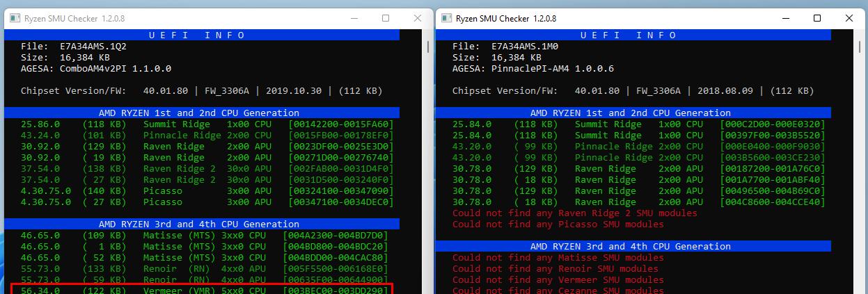This screenshot has width=868, height=294.
Task: Click the Summit Ridge row with version 25.86.0
Action: pyautogui.click(x=207, y=124)
